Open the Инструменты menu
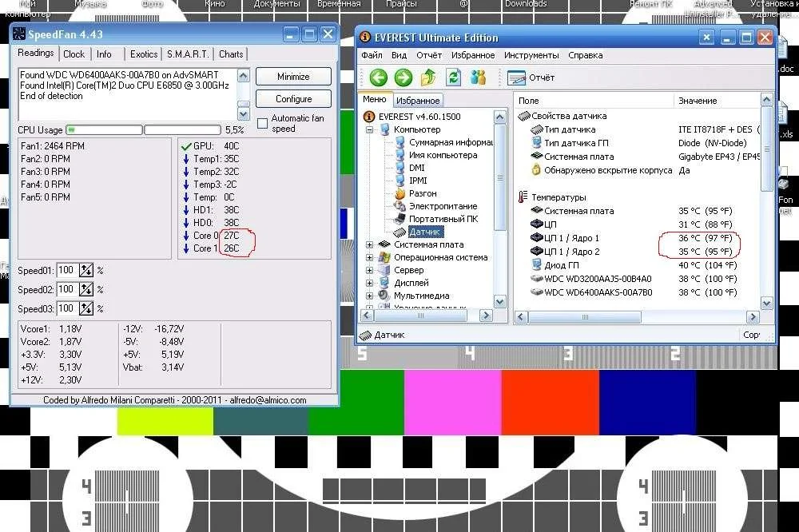This screenshot has width=799, height=532. click(x=531, y=55)
